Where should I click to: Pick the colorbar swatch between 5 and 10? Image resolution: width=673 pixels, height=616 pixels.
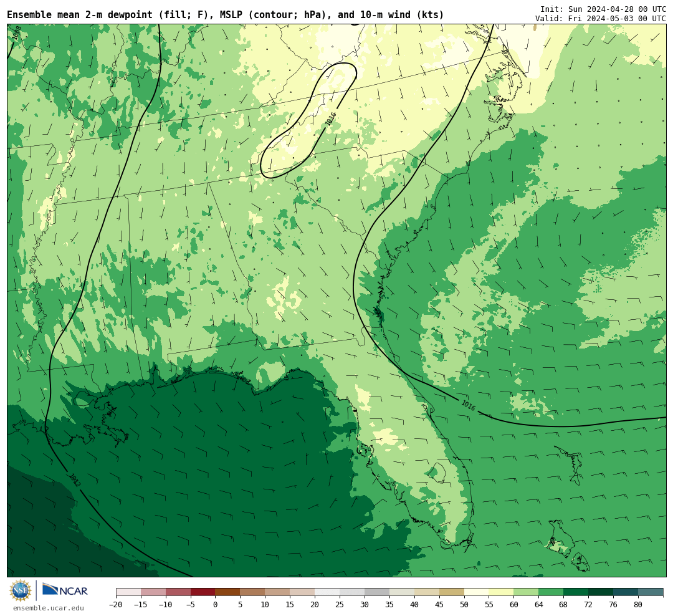tap(253, 592)
